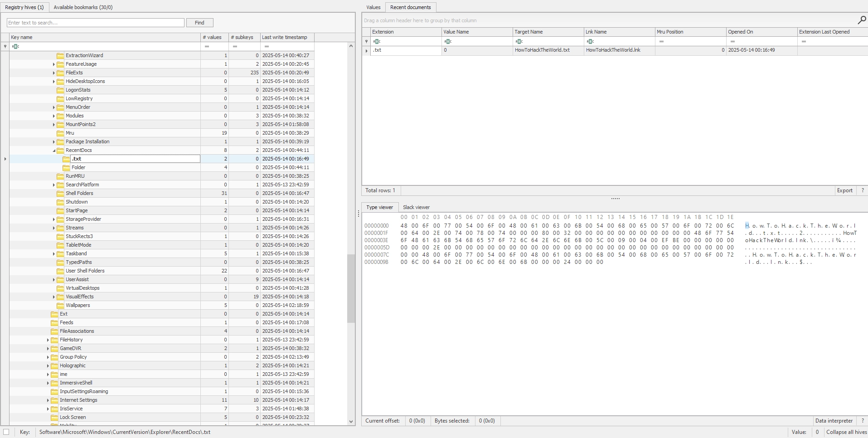Expand the Internet Settings key

[x=48, y=400]
